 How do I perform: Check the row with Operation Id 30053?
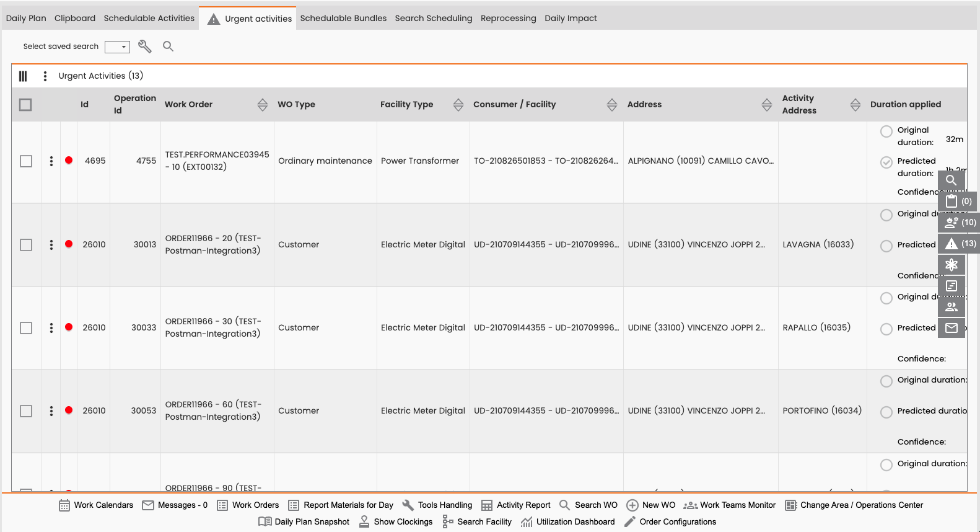point(26,411)
